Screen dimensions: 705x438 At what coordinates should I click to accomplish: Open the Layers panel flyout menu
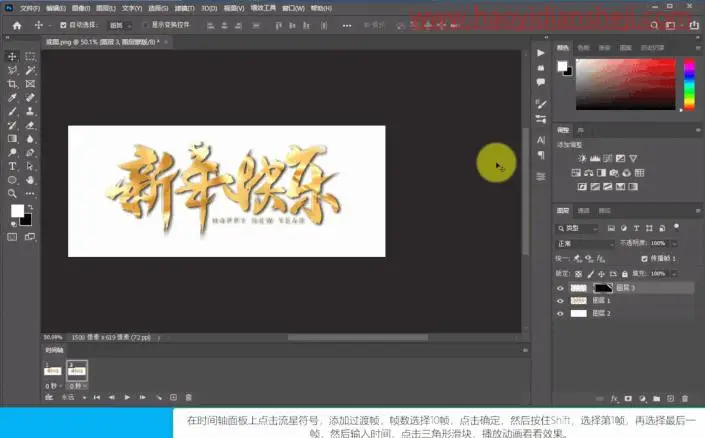pos(698,210)
